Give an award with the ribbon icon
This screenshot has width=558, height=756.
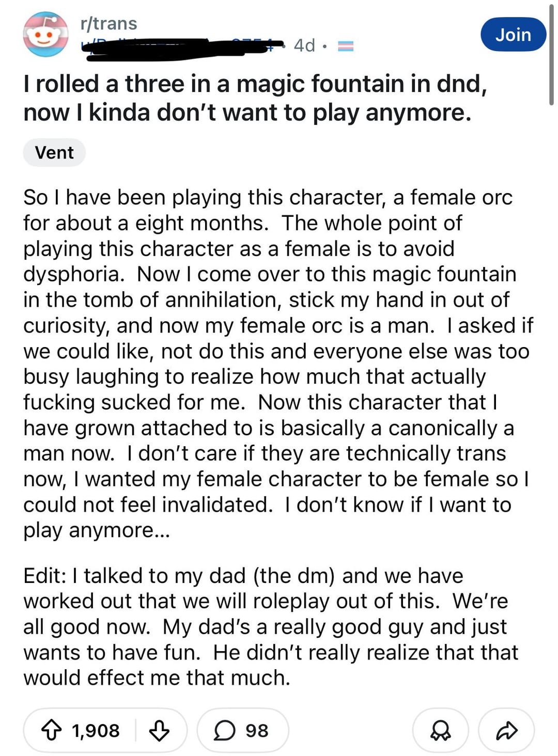pos(440,731)
